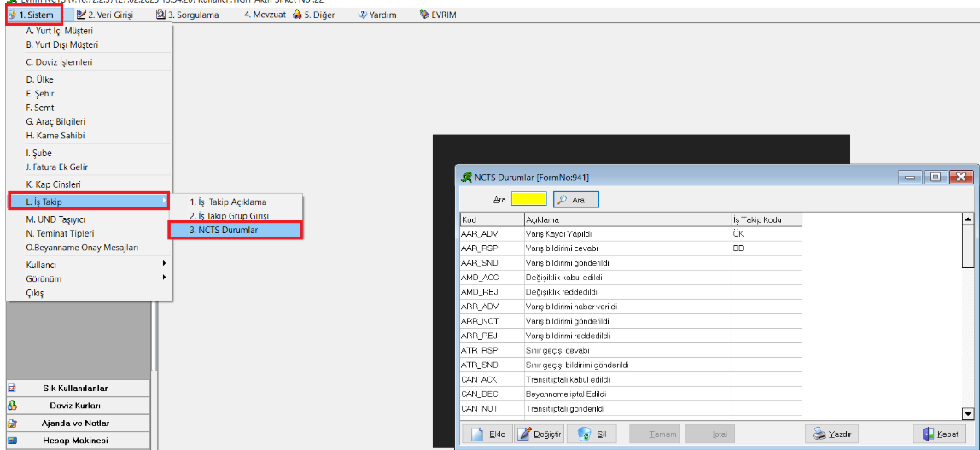This screenshot has width=980, height=450.
Task: Open G. Araç Bilgileri menu entry
Action: point(88,122)
